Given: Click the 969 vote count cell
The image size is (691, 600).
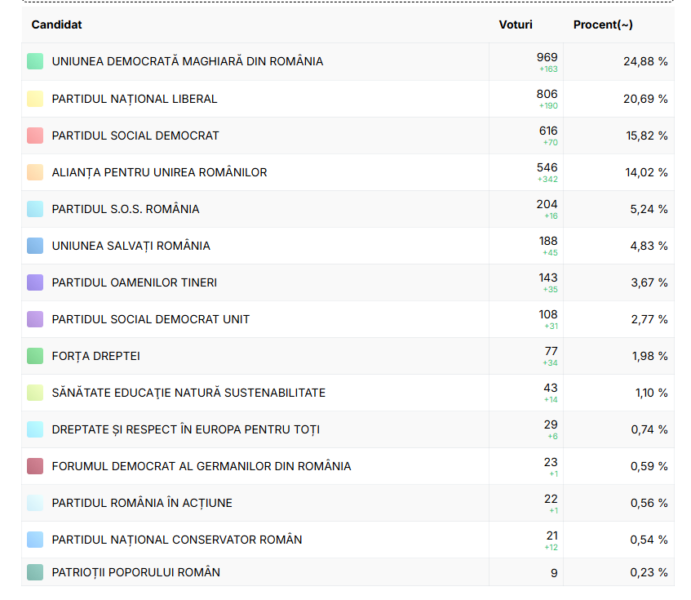Looking at the screenshot, I should (547, 58).
